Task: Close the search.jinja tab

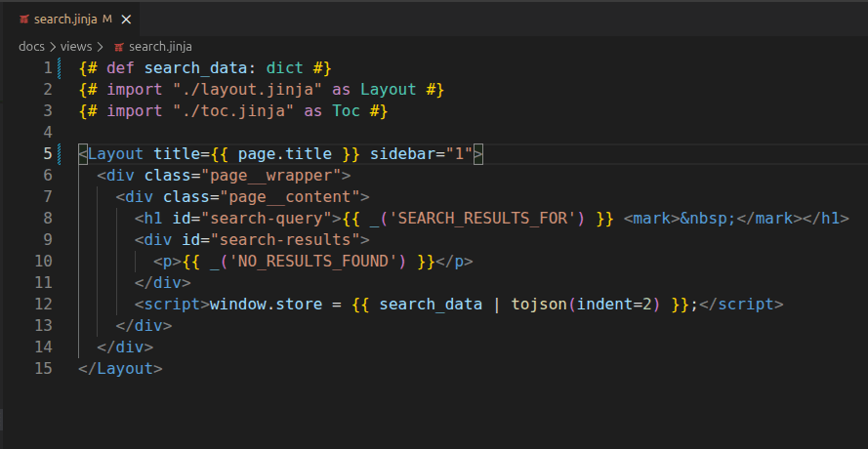Action: click(x=126, y=20)
